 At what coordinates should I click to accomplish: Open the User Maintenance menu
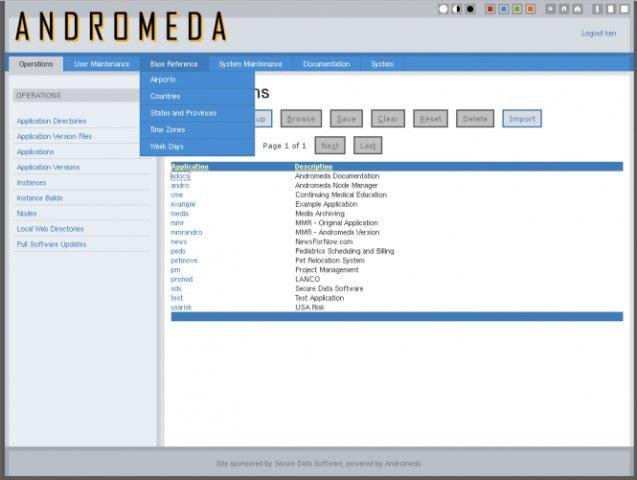pyautogui.click(x=102, y=64)
